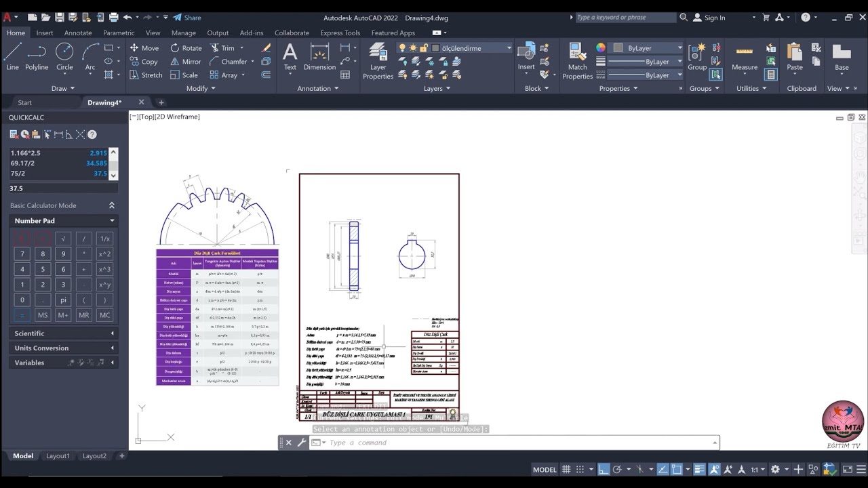Open annotation scale 1:1 dropdown
The width and height of the screenshot is (868, 488).
point(757,469)
